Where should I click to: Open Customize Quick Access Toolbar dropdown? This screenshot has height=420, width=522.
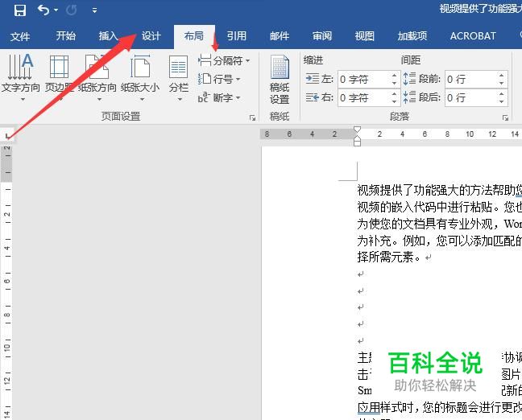[x=94, y=10]
